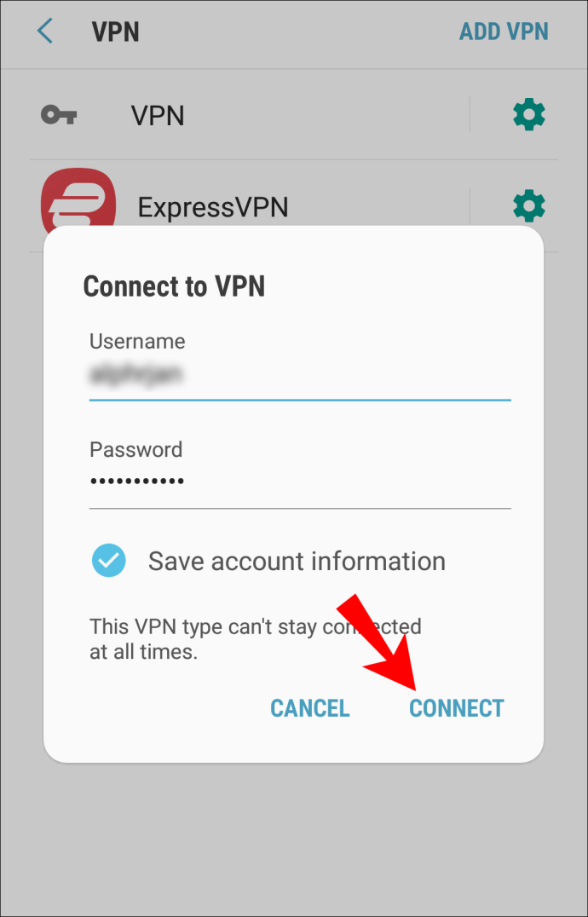Tap the 'Connect to VPN' dialog title
Screen dimensions: 588x917
[174, 286]
